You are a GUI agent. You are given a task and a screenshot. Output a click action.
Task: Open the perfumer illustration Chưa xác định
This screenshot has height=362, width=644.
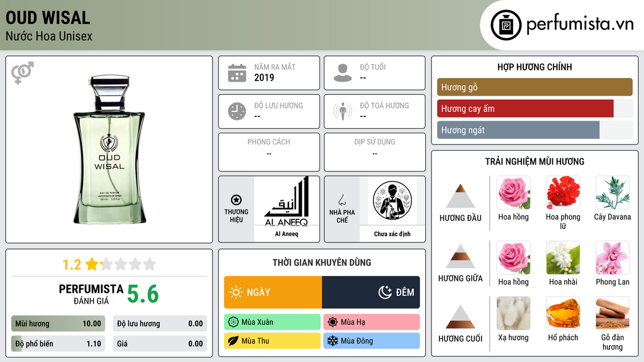pos(392,200)
